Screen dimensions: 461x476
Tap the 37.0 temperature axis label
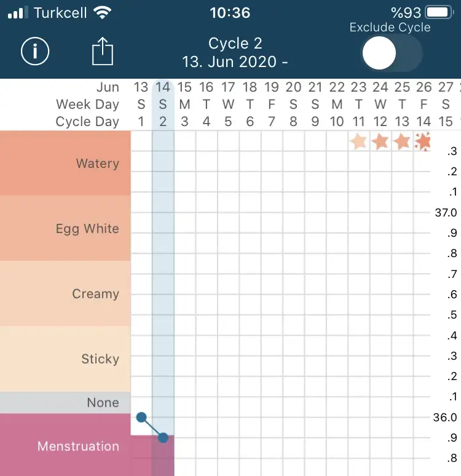[x=446, y=213]
